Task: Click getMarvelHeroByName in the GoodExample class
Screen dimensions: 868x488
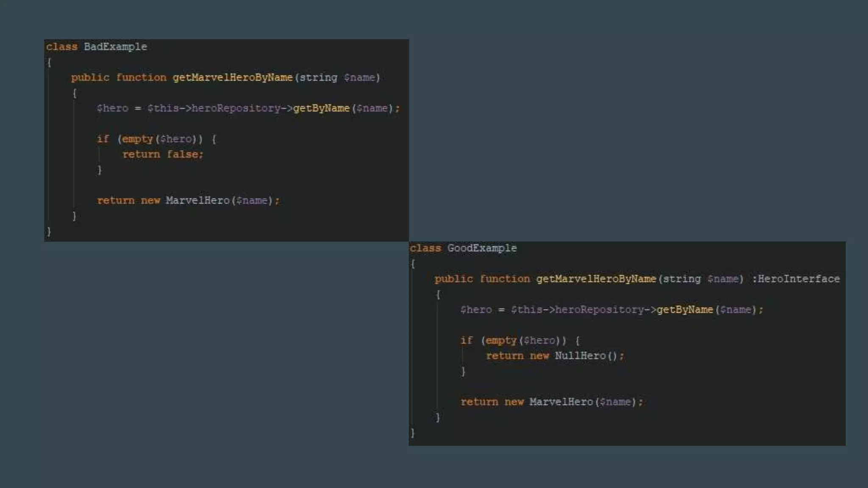Action: tap(596, 279)
